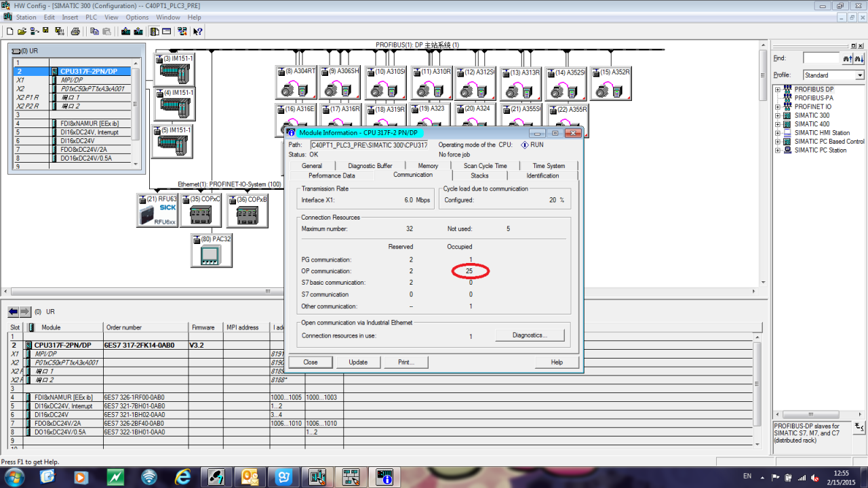Open Internet Explorer from the taskbar
Viewport: 868px width, 488px height.
[182, 476]
